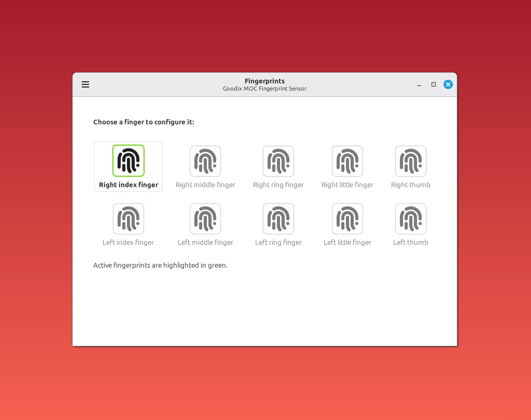Select the Right index finger fingerprint icon
This screenshot has width=531, height=420.
(x=128, y=161)
